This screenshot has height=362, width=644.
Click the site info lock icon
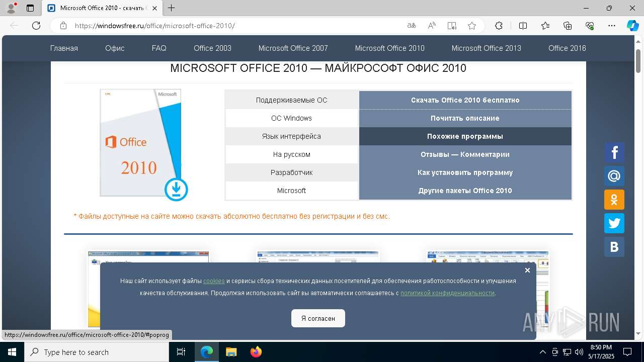pos(63,26)
